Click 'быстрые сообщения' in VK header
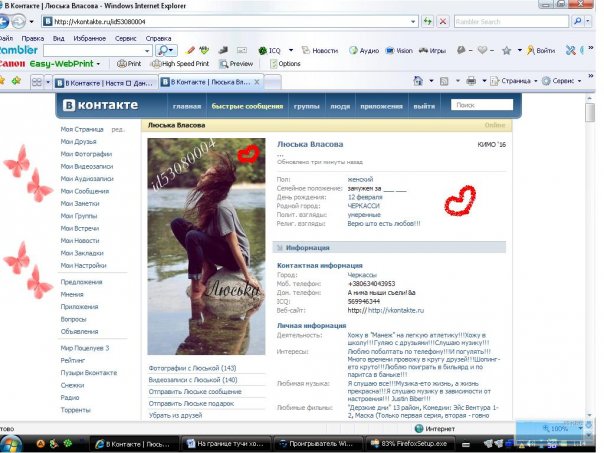Viewport: 604px width, 453px height. click(x=240, y=105)
